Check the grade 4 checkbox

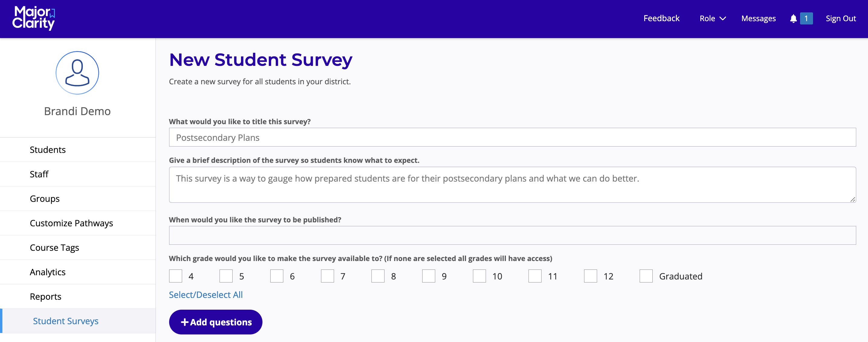click(x=175, y=276)
